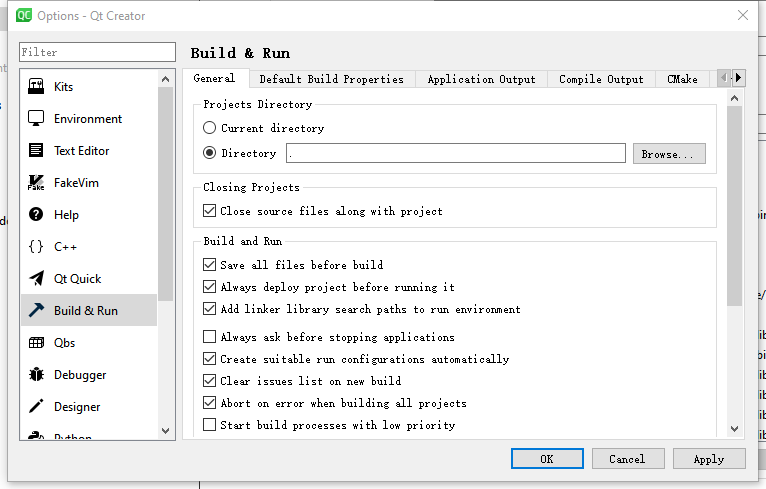Select the Qbs grid icon
The width and height of the screenshot is (766, 489).
(x=36, y=343)
